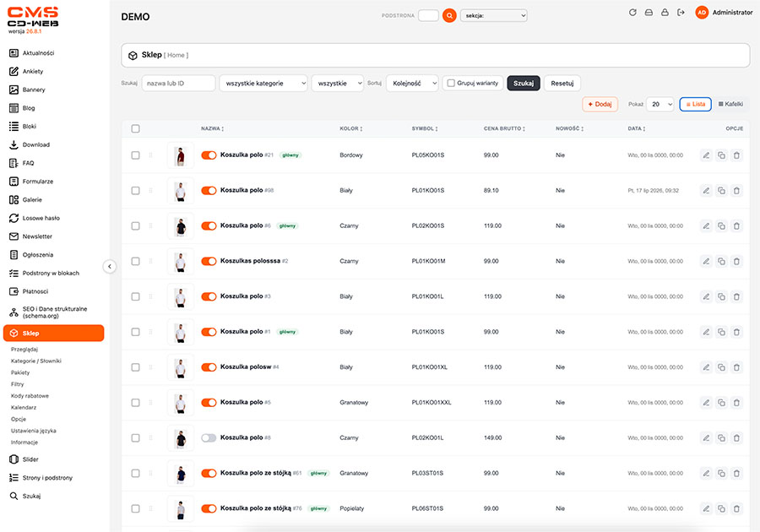This screenshot has height=532, width=760.
Task: Delete Koszulka polo ze stójką #61
Action: click(x=736, y=474)
